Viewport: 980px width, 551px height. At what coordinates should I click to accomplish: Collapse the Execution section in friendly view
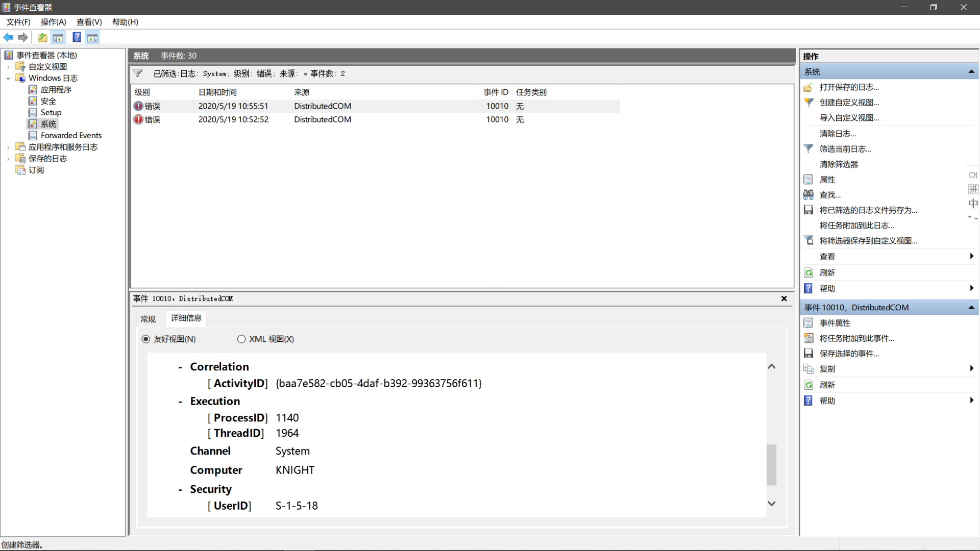[180, 401]
